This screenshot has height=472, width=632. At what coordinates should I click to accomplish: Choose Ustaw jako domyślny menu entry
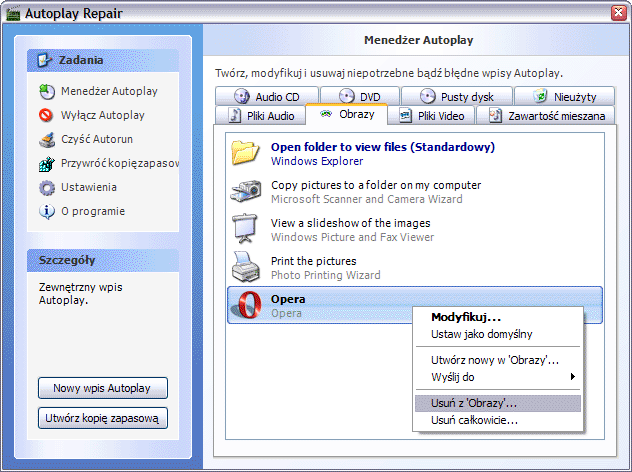[x=498, y=334]
